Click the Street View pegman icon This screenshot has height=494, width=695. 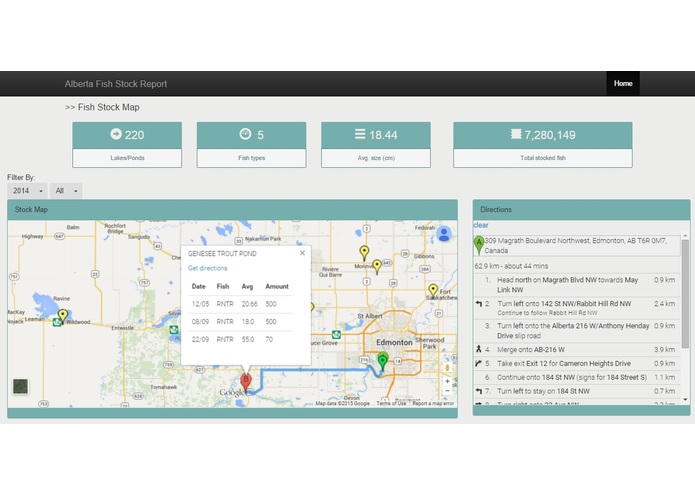tap(447, 368)
